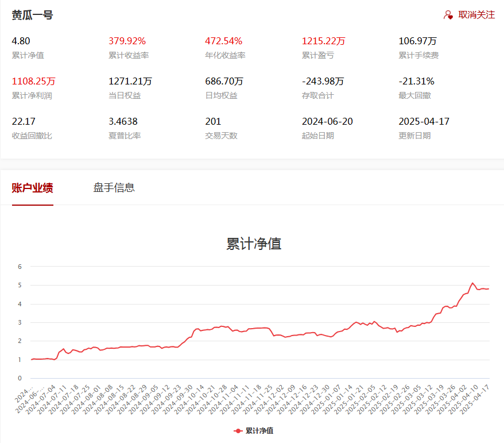Click the 2025-04-17 update date value
Screen dimensions: 504x443
424,121
